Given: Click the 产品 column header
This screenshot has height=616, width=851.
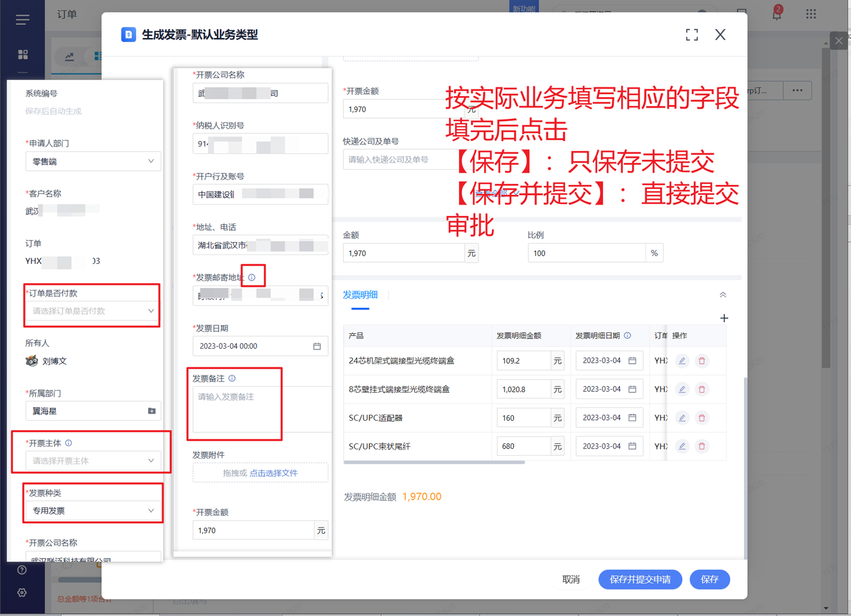Looking at the screenshot, I should coord(356,336).
